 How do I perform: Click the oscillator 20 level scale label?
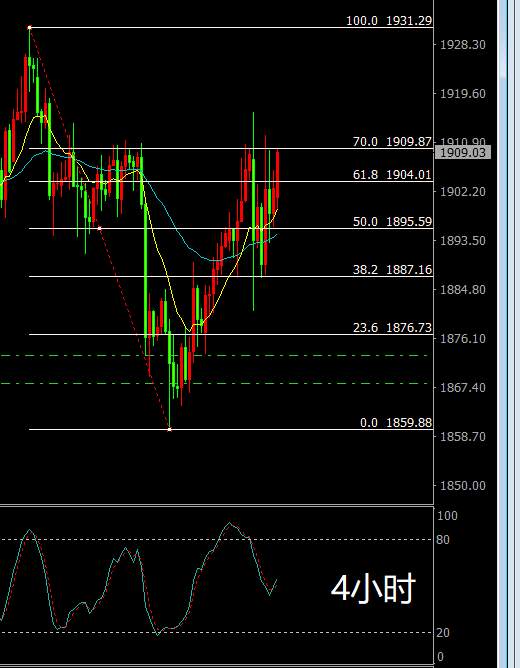click(x=443, y=633)
